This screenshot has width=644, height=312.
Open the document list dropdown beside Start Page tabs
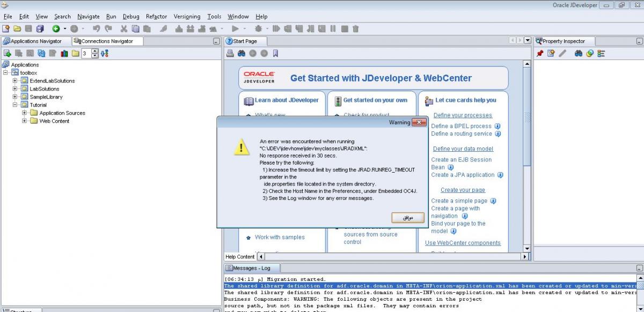528,41
